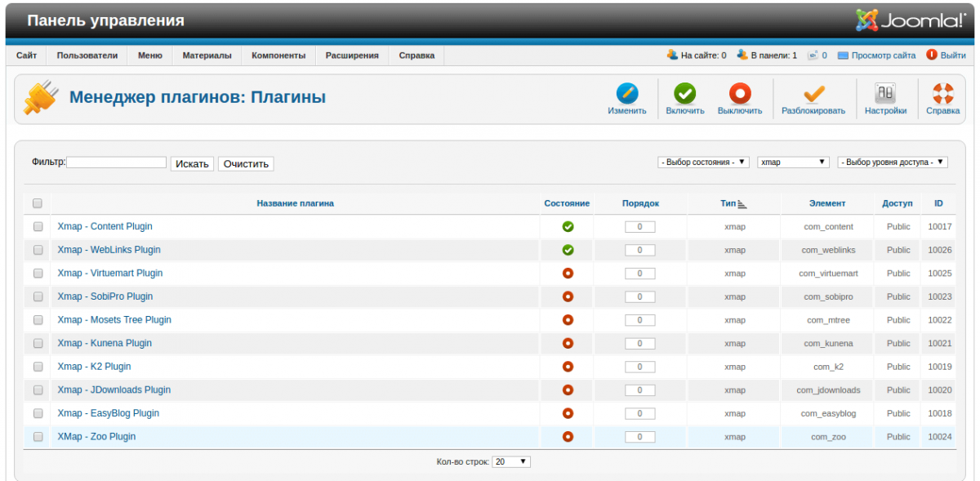Click the Очистить filter button
Viewport: 980px width, 481px height.
(x=246, y=163)
